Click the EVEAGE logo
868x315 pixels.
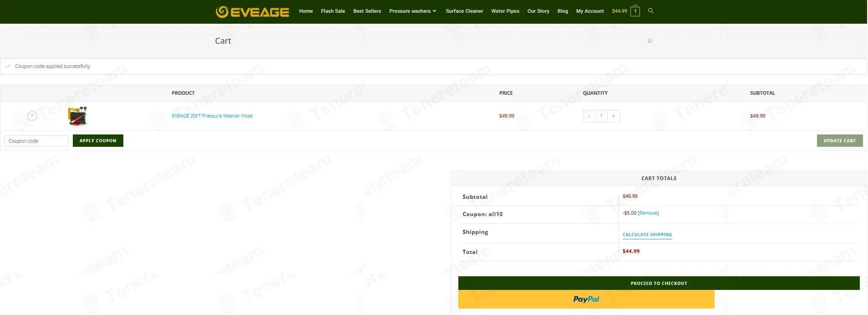pyautogui.click(x=252, y=11)
